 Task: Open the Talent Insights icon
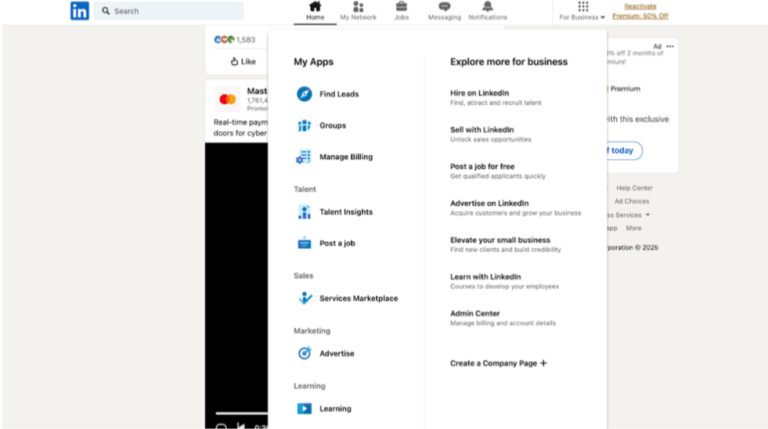[304, 212]
